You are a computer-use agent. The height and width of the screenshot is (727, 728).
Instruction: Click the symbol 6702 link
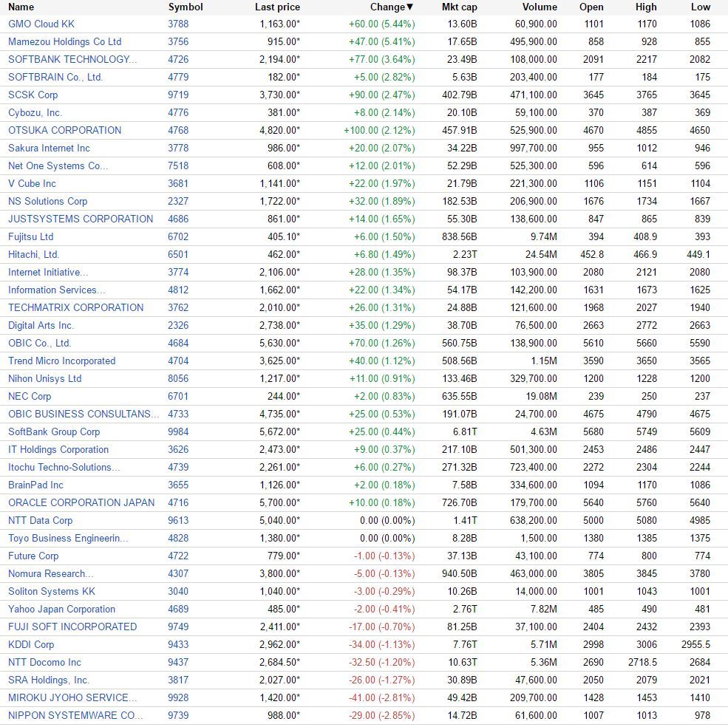coord(178,236)
